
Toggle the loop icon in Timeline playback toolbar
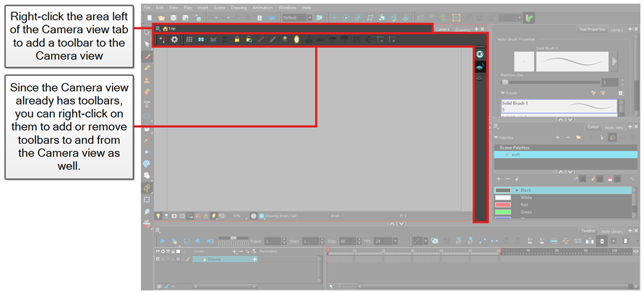186,241
